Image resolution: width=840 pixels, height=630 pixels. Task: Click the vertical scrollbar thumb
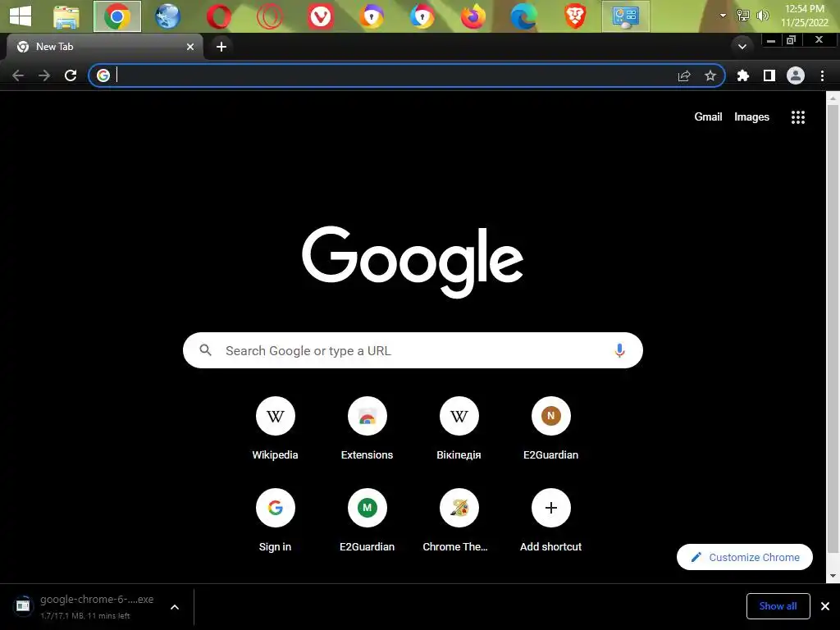(x=833, y=327)
